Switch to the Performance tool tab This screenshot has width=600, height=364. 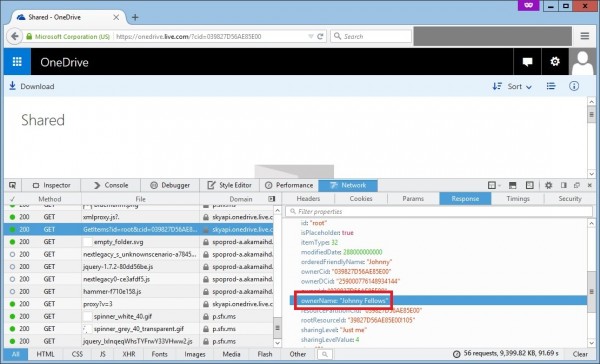[289, 185]
